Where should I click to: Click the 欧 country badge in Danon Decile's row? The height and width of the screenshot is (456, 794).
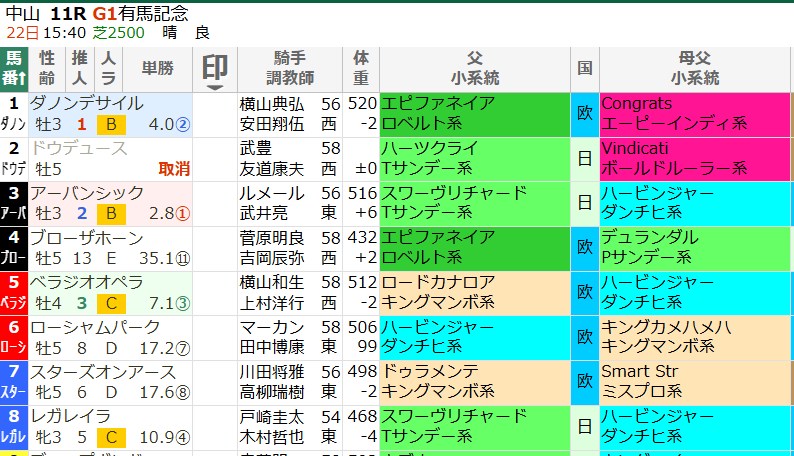pos(584,113)
